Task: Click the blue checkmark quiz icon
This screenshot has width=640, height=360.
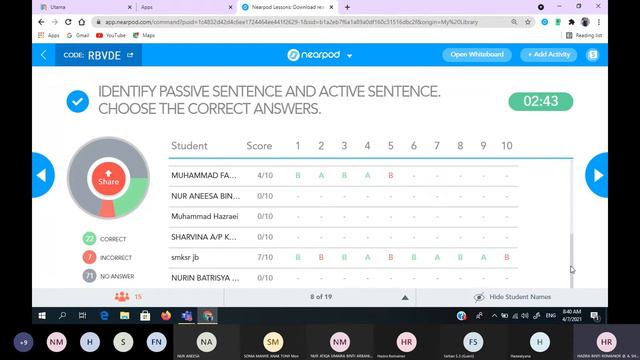Action: pos(78,101)
